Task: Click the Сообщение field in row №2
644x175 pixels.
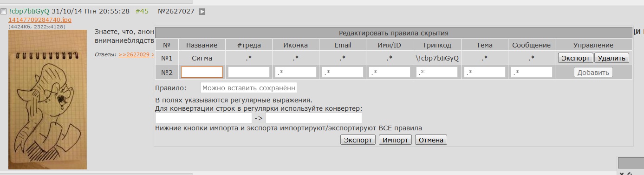Action: (x=532, y=72)
